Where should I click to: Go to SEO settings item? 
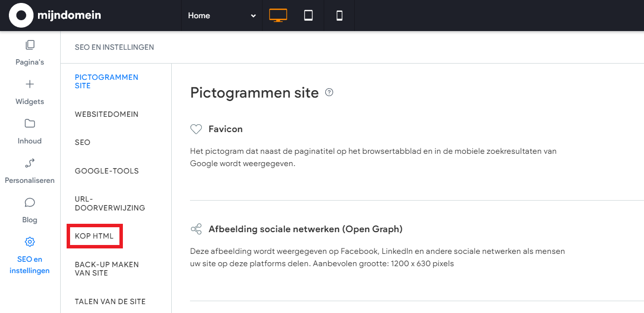pos(83,142)
